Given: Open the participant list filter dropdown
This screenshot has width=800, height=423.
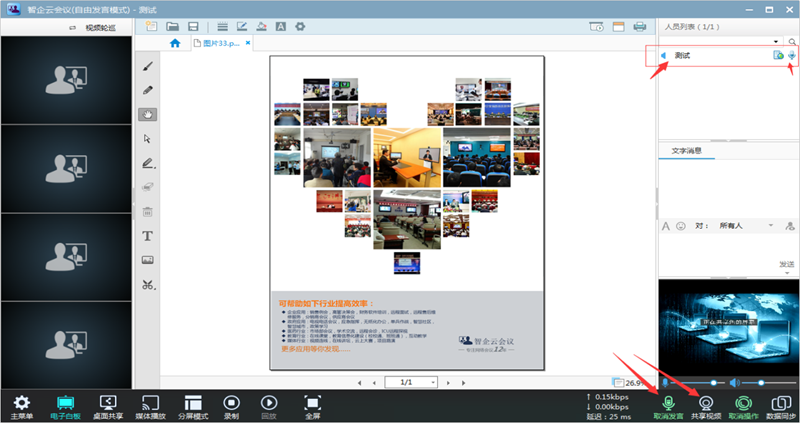Looking at the screenshot, I should pos(776,41).
